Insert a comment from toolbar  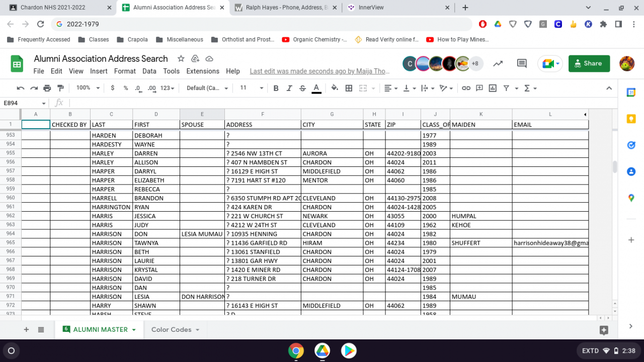tap(479, 88)
